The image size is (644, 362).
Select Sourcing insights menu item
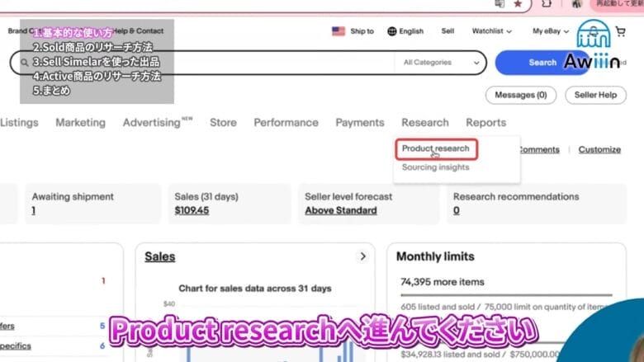(435, 167)
